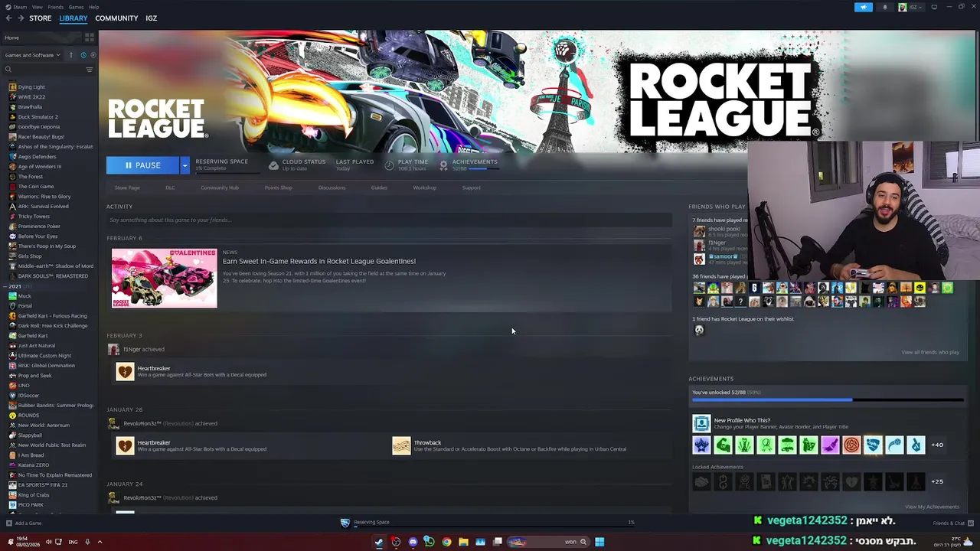The height and width of the screenshot is (551, 980).
Task: Click Add a Game at the bottom left
Action: click(24, 523)
